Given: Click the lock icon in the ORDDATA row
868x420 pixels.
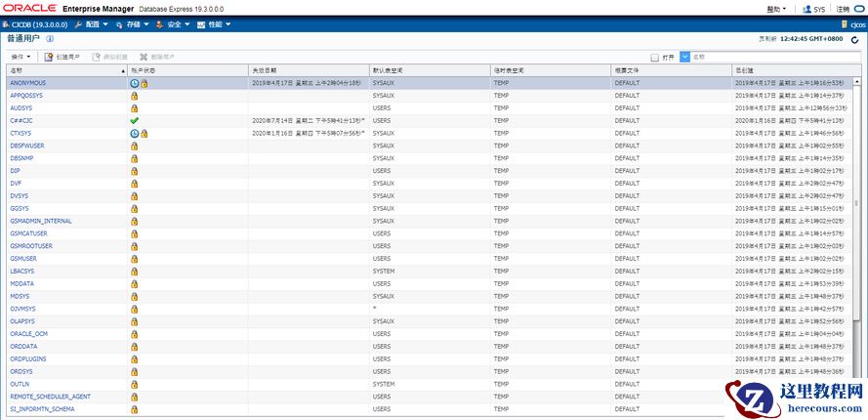Looking at the screenshot, I should [x=134, y=347].
